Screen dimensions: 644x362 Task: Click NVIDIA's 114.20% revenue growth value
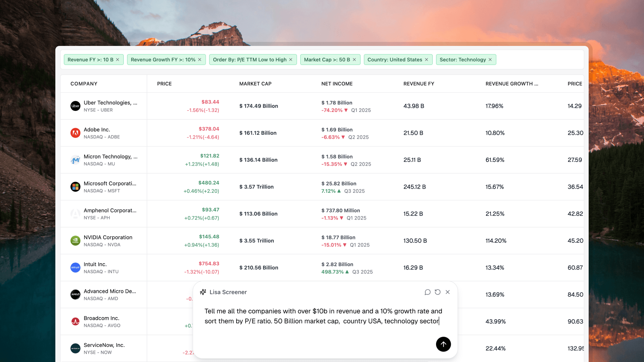[496, 241]
